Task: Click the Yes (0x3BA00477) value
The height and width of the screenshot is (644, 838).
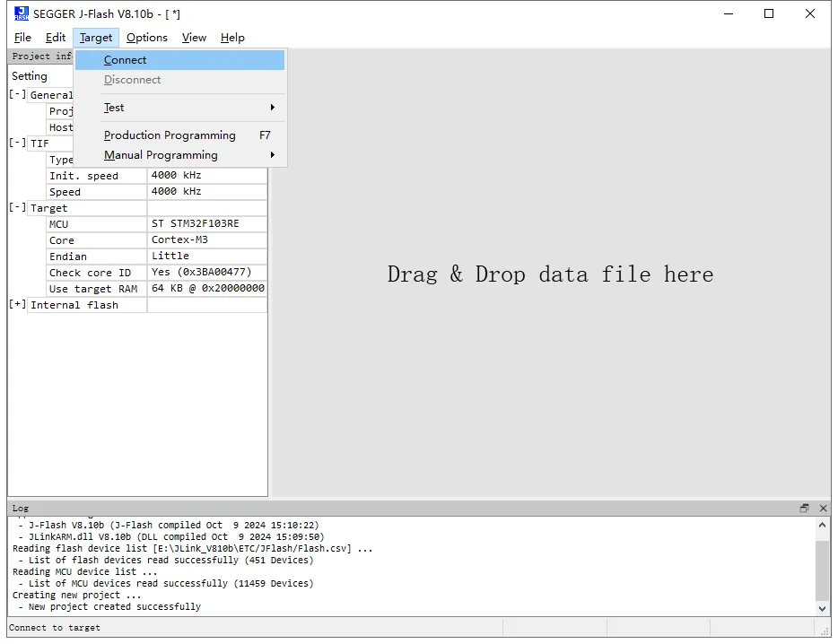Action: 207,272
